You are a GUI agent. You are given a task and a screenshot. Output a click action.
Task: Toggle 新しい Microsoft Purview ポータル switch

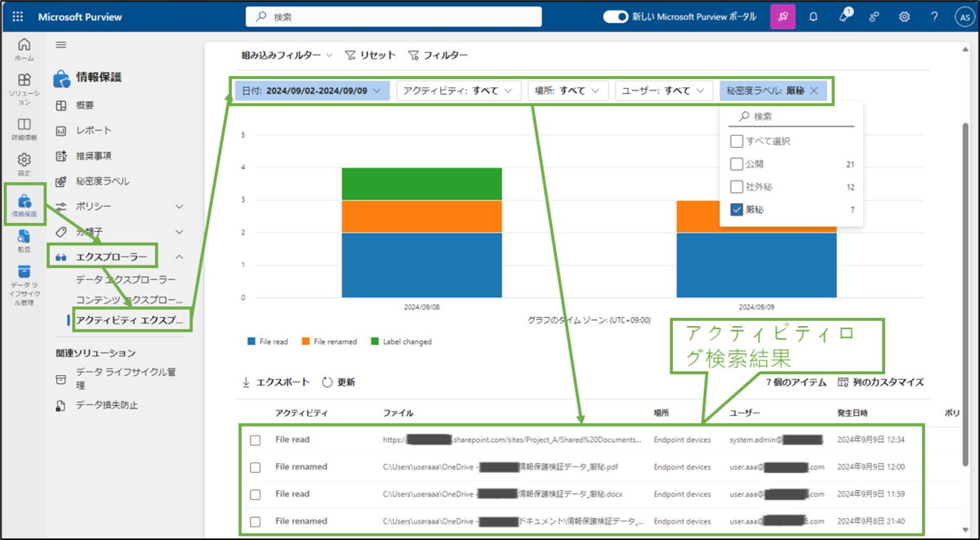tap(614, 16)
